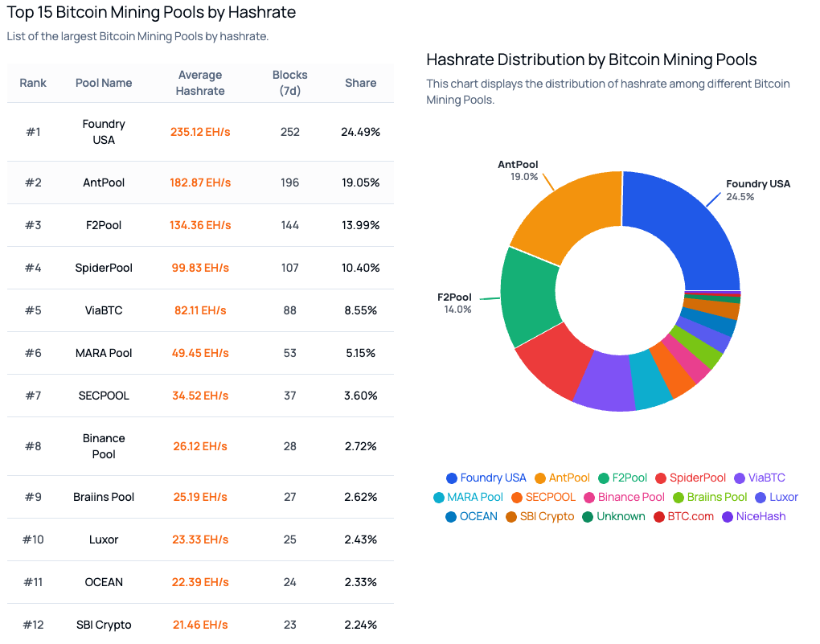Open the OCEAN name in table
Screen dimensions: 820x644
pyautogui.click(x=104, y=582)
